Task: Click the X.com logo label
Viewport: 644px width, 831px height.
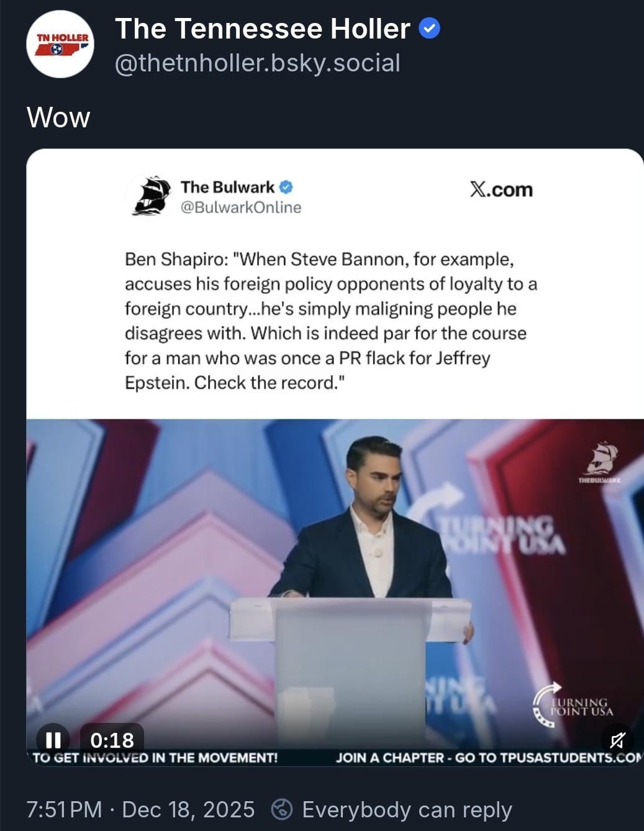Action: click(x=501, y=189)
